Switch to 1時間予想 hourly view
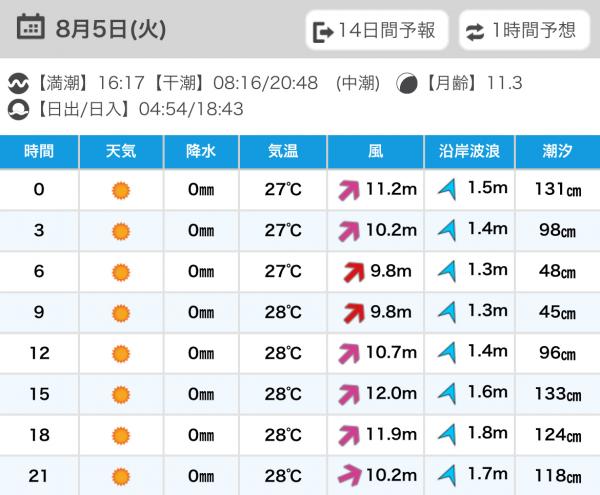Screen dimensions: 600x495 (x=524, y=30)
